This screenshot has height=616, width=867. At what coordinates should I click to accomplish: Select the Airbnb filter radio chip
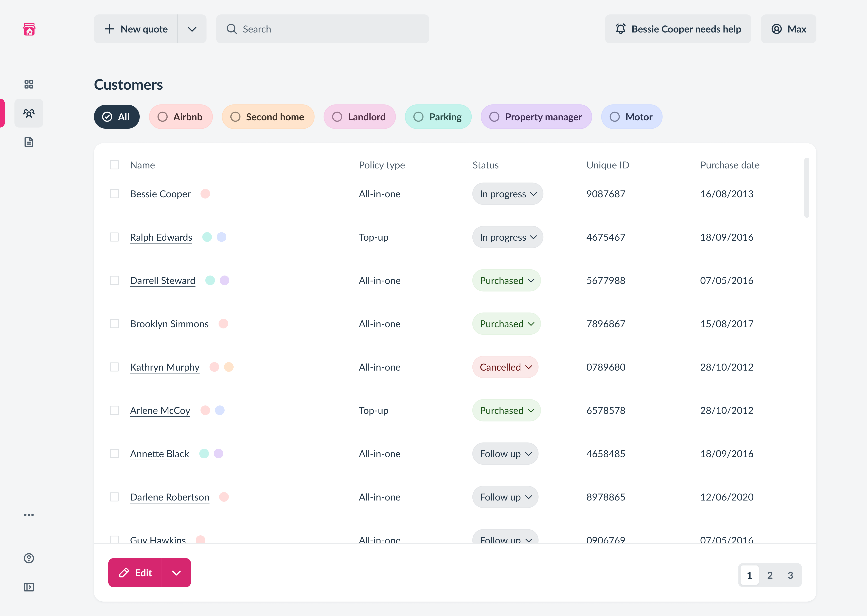coord(180,117)
